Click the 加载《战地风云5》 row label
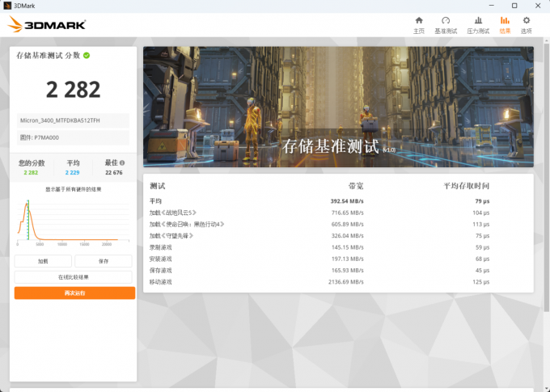The height and width of the screenshot is (392, 550). 173,213
